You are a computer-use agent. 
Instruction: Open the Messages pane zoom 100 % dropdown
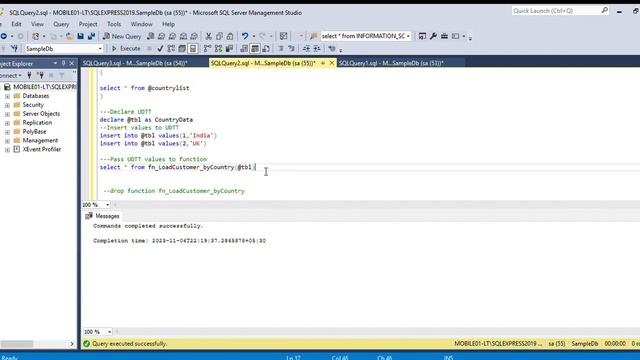pos(109,332)
